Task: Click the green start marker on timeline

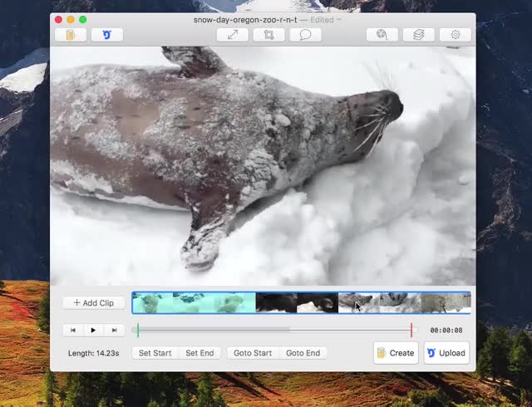Action: [138, 330]
